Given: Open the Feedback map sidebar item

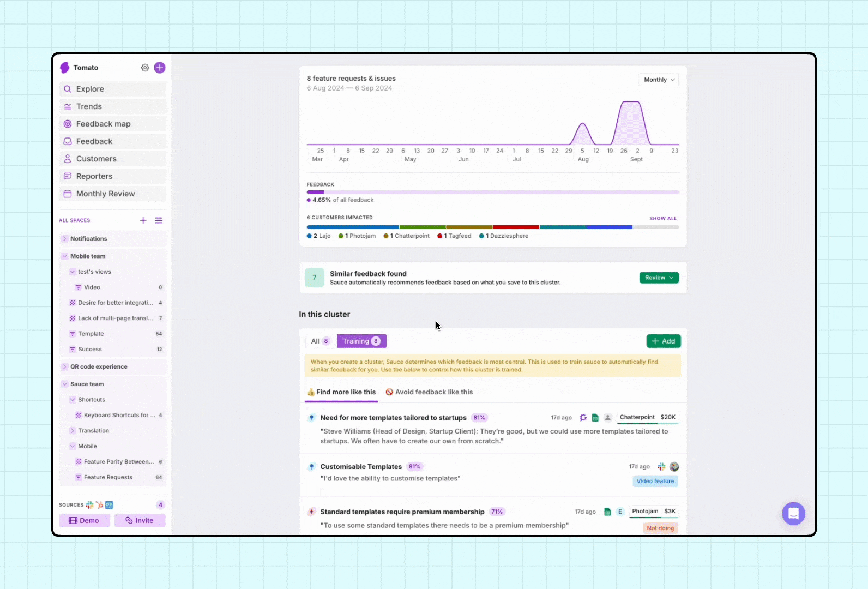Looking at the screenshot, I should point(103,124).
